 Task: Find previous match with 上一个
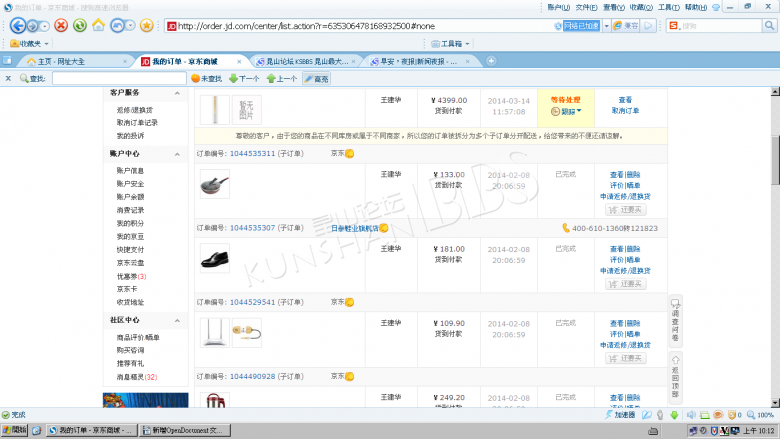tap(282, 79)
